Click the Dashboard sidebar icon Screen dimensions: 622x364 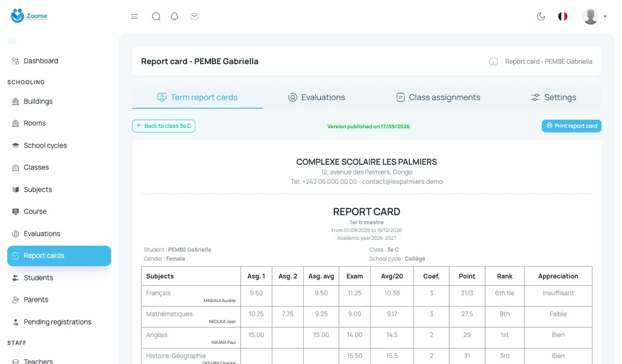(16, 61)
